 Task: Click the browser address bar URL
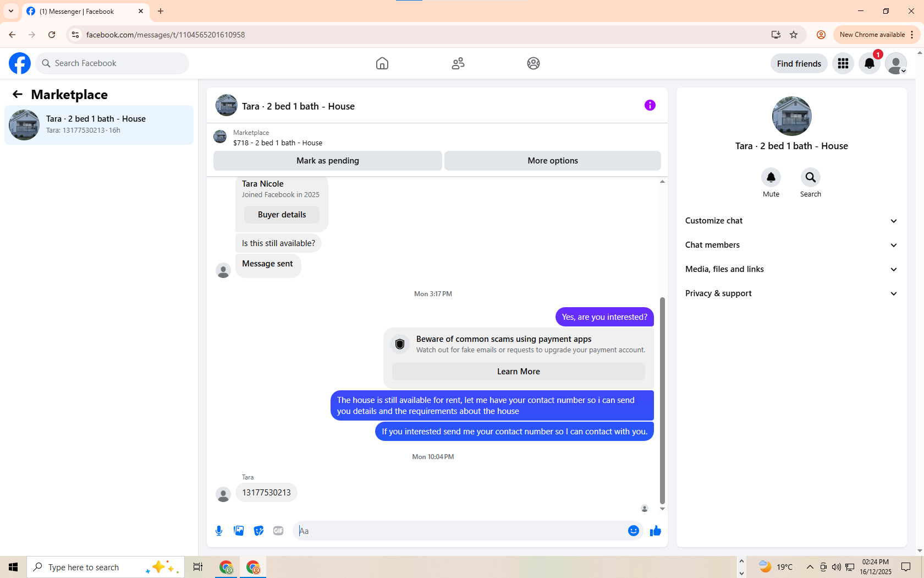pos(166,35)
